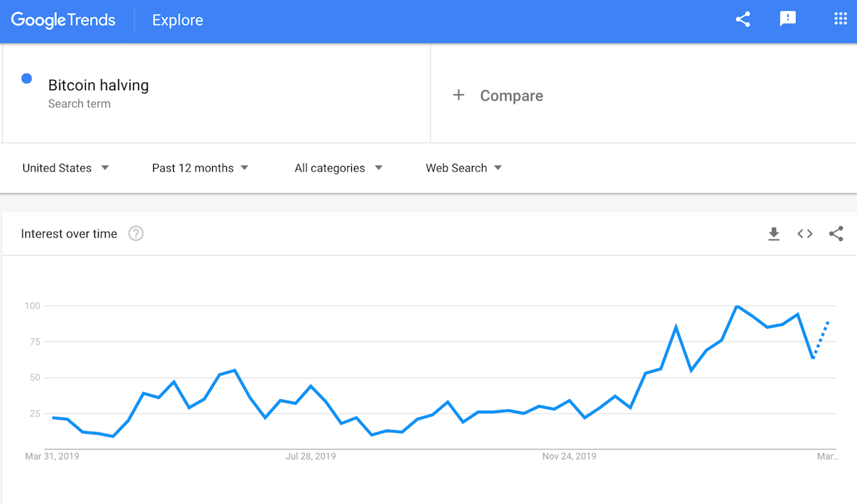Click the Jul 28, 2019 axis label
The image size is (857, 504).
click(x=311, y=457)
